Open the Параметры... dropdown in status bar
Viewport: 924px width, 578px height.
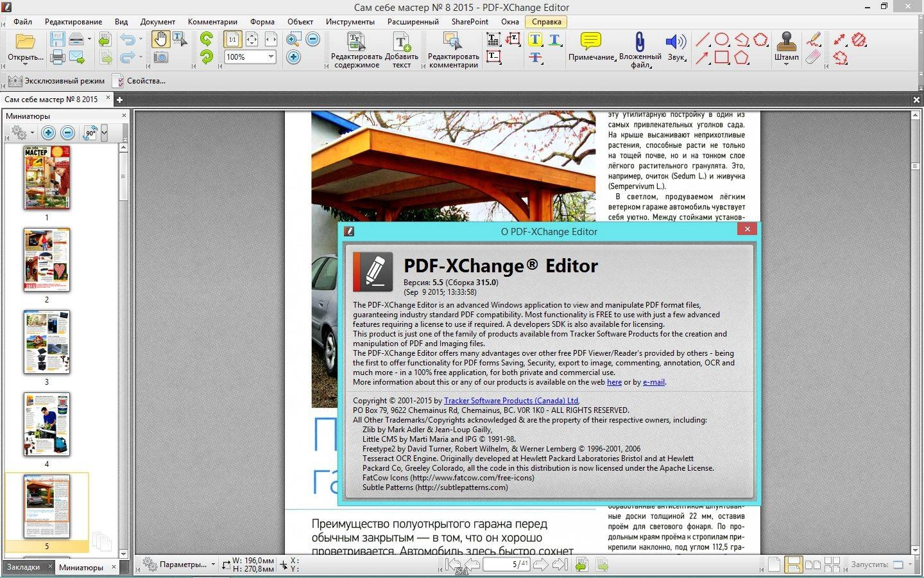180,565
